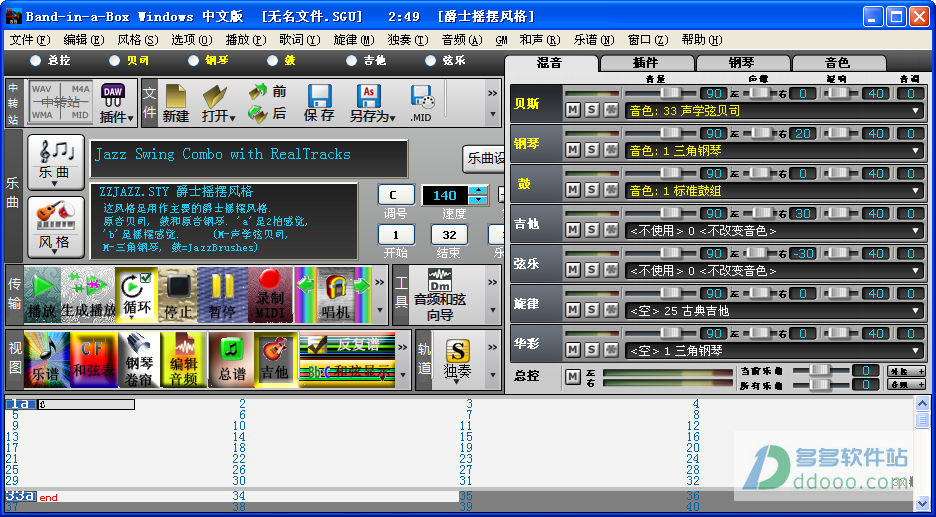Select the 贝司 bass radio button
The image size is (936, 517).
[x=115, y=60]
